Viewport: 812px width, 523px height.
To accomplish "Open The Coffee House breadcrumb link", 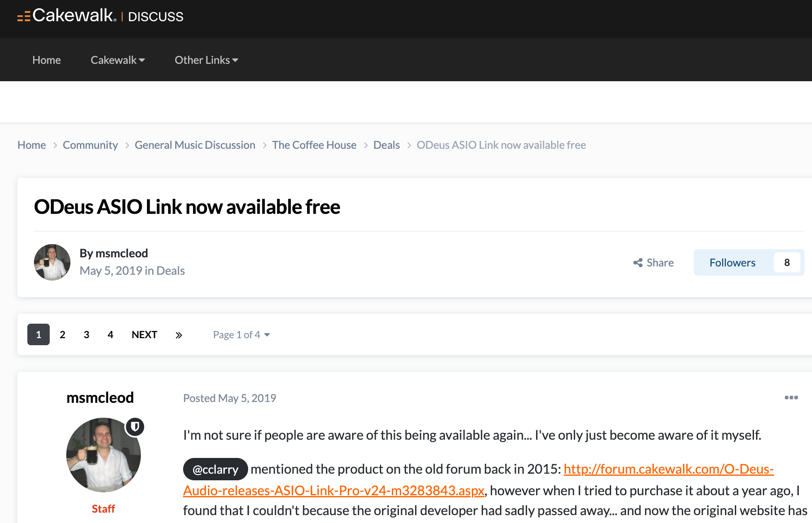I will click(x=314, y=145).
